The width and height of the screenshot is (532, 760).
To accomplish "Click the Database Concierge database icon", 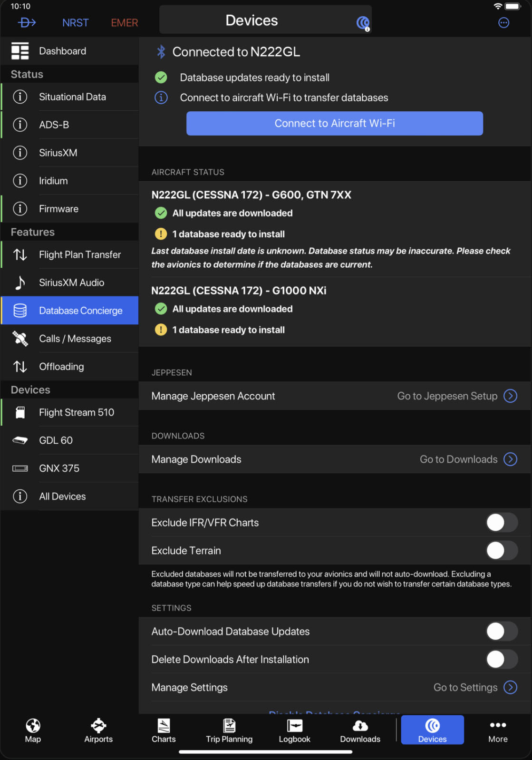I will [x=20, y=311].
